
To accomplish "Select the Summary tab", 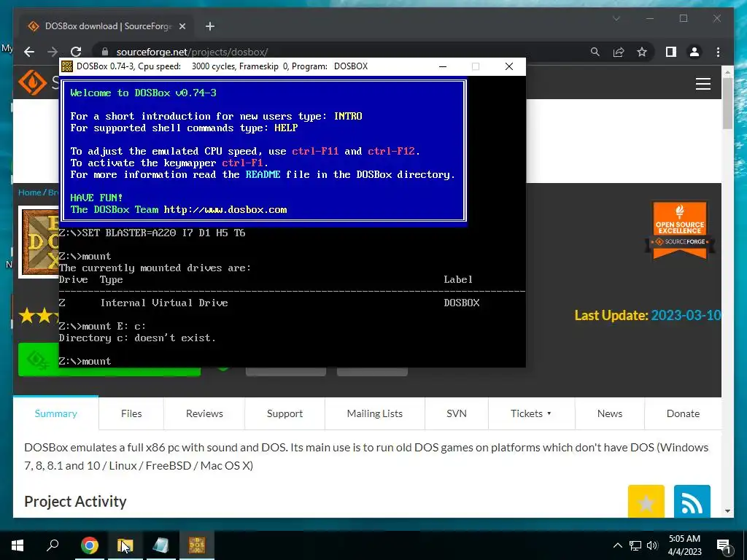I will 55,413.
